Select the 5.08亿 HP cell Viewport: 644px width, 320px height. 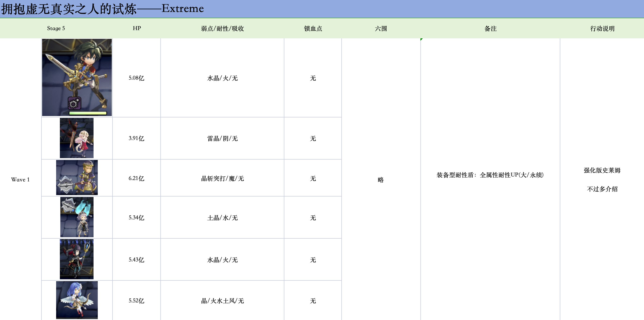[x=137, y=78]
